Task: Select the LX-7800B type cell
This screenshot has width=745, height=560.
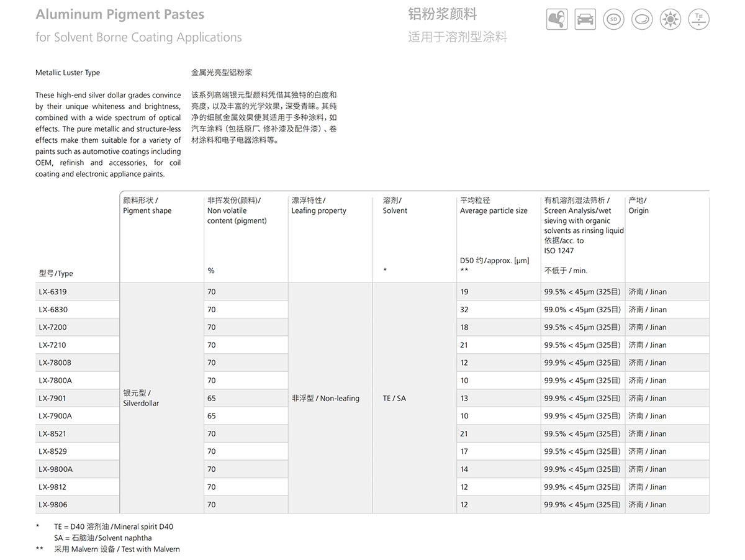Action: (x=55, y=363)
